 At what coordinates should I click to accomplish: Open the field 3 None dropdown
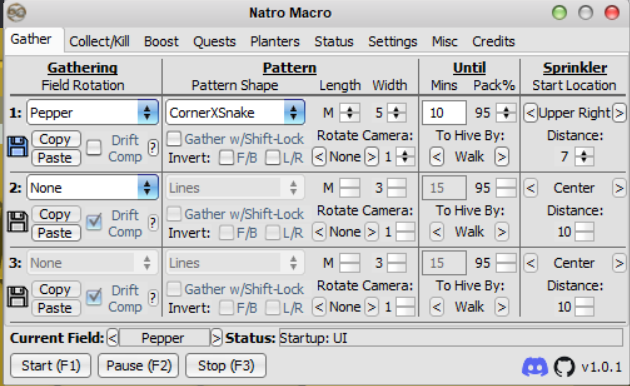(x=92, y=263)
